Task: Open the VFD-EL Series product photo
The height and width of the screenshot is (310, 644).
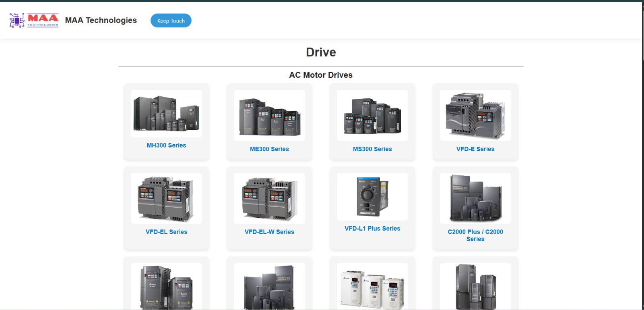Action: [166, 198]
